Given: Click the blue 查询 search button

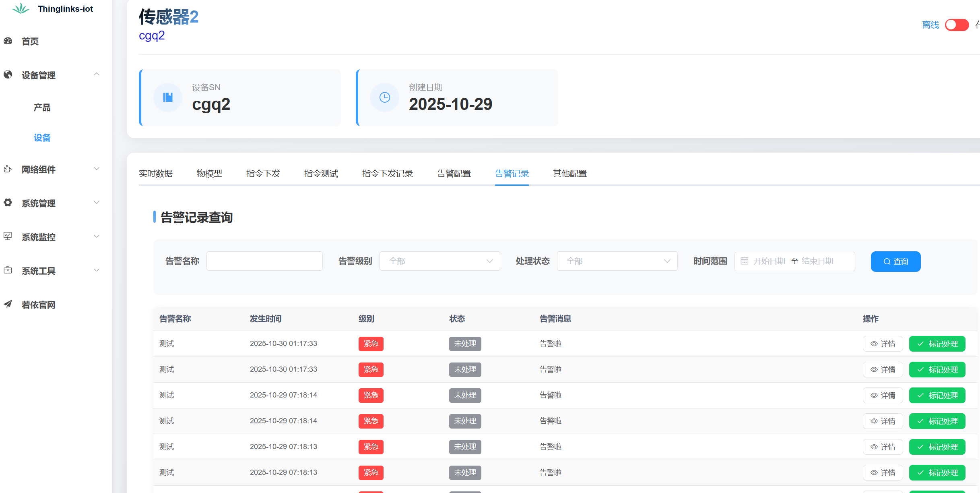Looking at the screenshot, I should tap(895, 261).
